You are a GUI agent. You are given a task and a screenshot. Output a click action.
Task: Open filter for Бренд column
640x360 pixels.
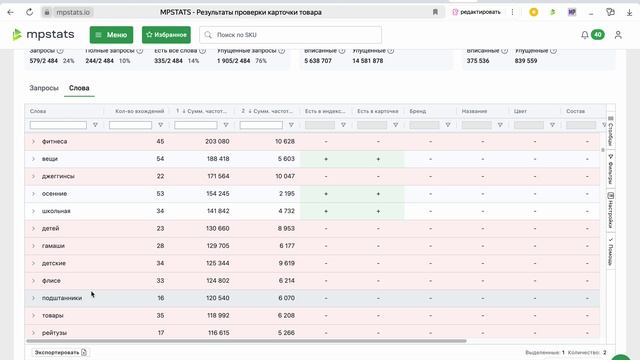pyautogui.click(x=448, y=125)
